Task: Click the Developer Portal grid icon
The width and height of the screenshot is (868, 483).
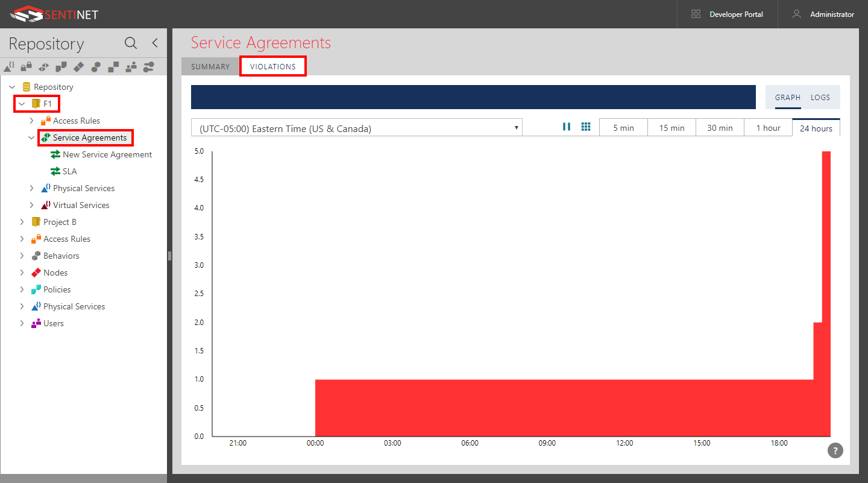Action: tap(696, 14)
